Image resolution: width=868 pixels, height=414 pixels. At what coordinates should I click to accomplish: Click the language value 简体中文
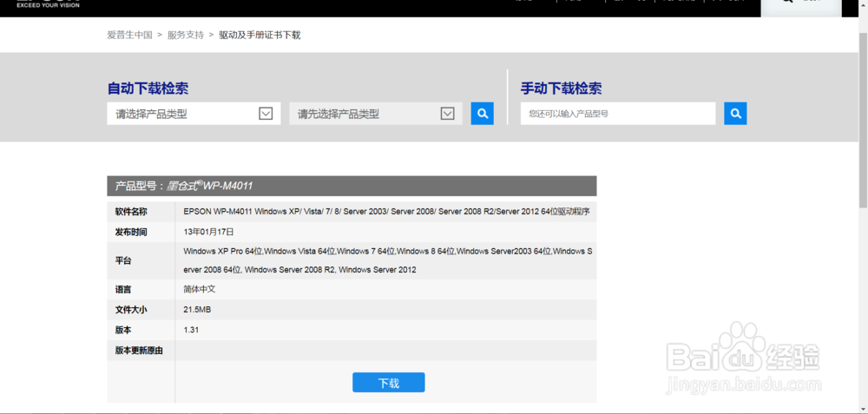[200, 290]
